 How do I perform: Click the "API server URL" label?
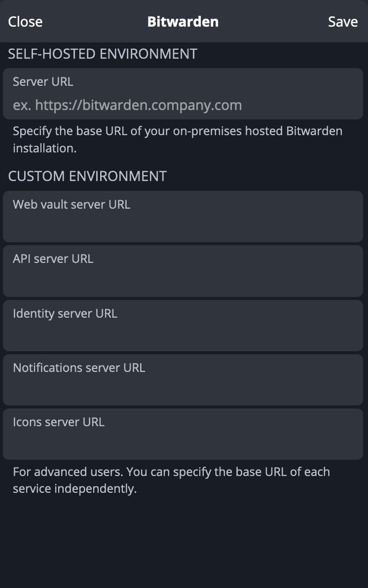[53, 258]
